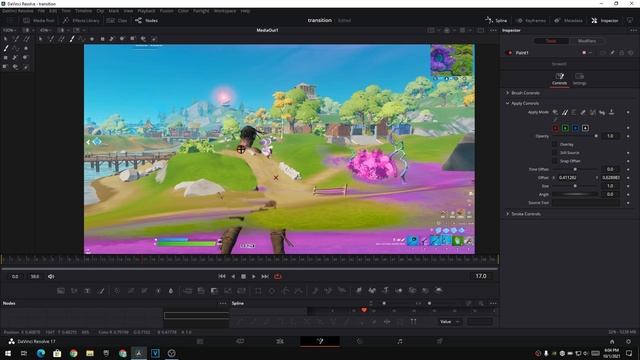Add a Rectangle mask node

click(258, 291)
